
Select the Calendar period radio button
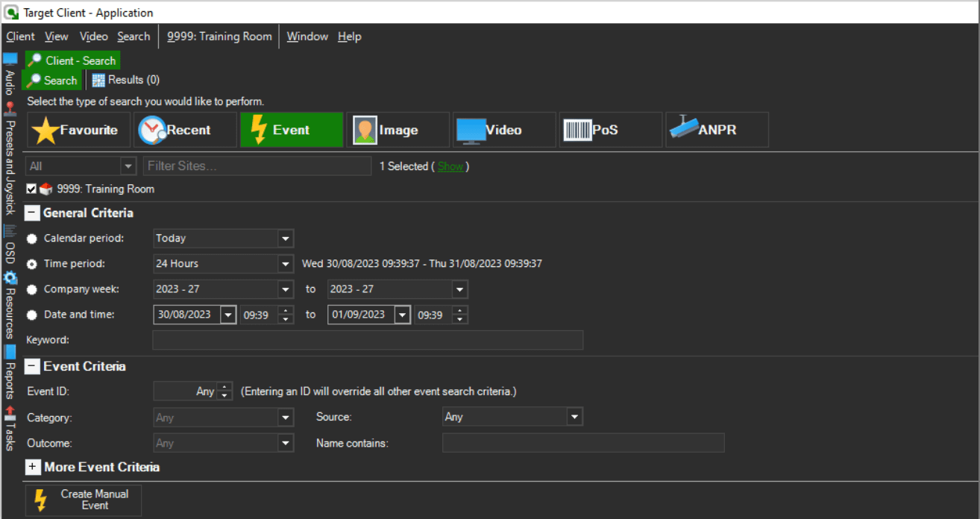(31, 239)
